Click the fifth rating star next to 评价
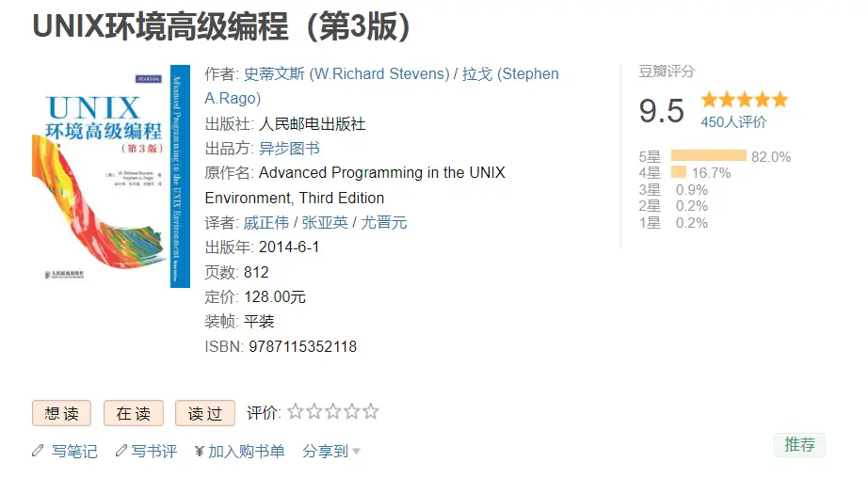The height and width of the screenshot is (478, 868). pyautogui.click(x=371, y=411)
